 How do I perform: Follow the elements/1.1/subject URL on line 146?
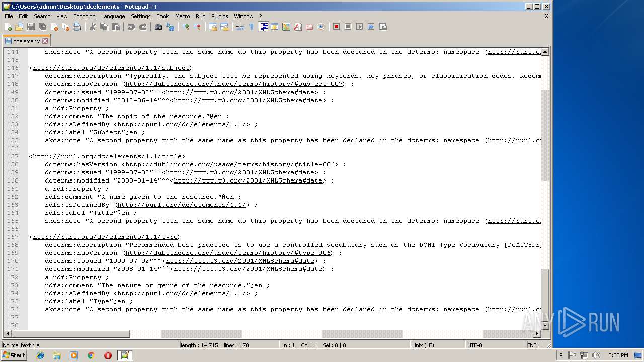pyautogui.click(x=111, y=68)
